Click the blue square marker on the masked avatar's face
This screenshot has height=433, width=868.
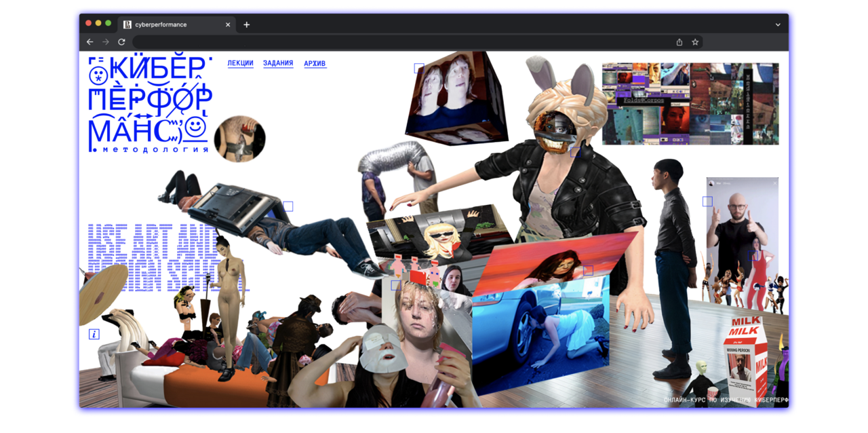point(575,153)
